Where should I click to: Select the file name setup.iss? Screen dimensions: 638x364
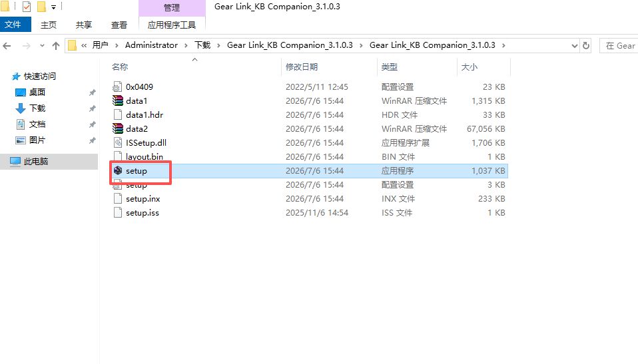143,213
